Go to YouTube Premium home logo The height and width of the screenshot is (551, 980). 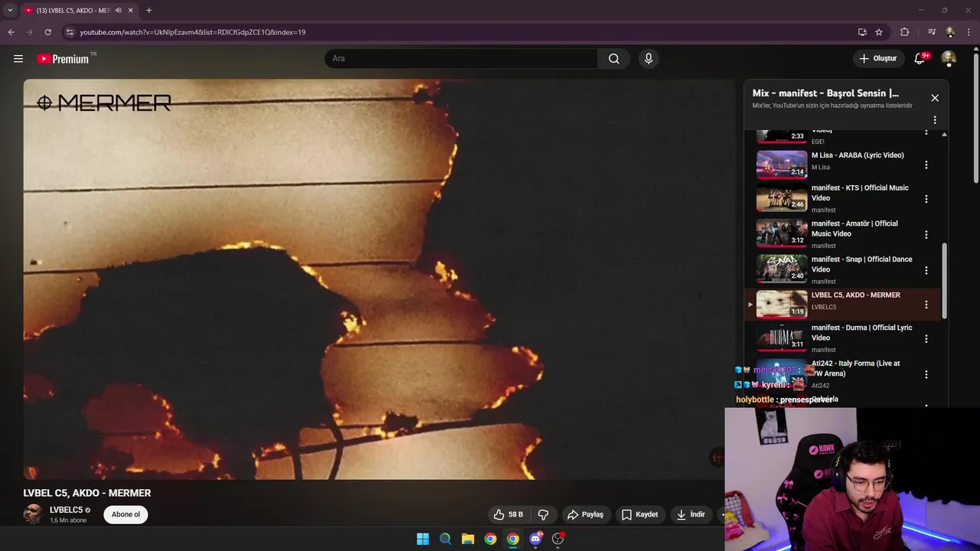coord(64,59)
